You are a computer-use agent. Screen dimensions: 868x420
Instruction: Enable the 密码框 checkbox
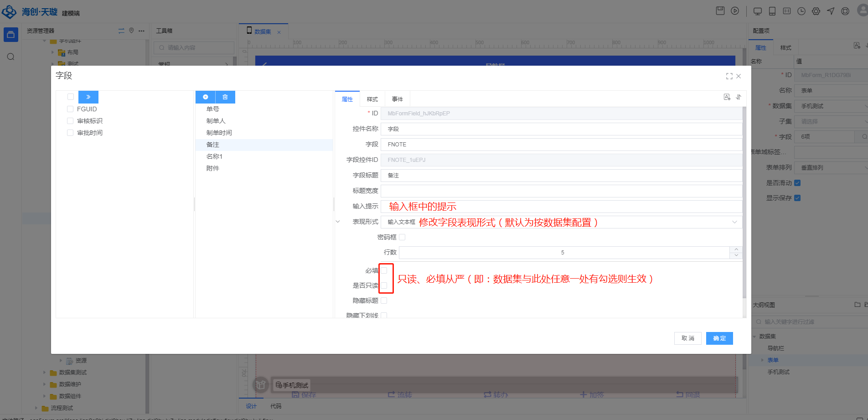pyautogui.click(x=402, y=237)
